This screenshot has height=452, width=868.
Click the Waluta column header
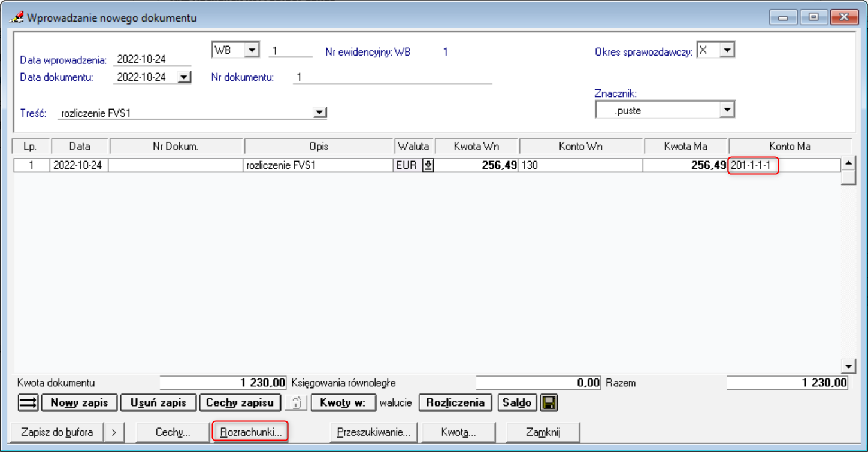tap(414, 146)
